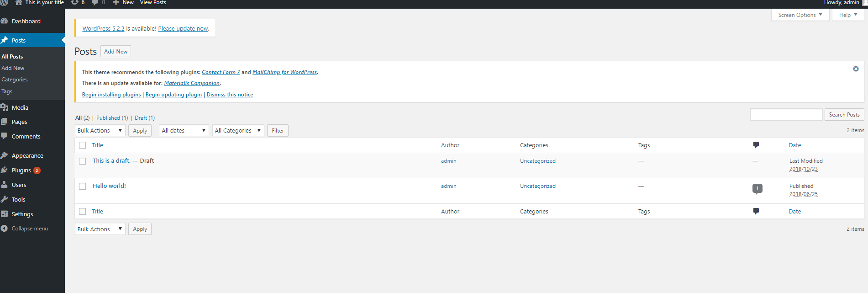Image resolution: width=868 pixels, height=293 pixels.
Task: Sort by the Title column header
Action: [97, 145]
